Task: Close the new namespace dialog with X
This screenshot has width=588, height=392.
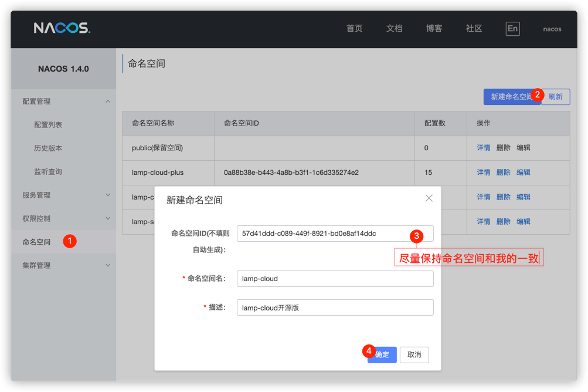Action: pyautogui.click(x=429, y=198)
